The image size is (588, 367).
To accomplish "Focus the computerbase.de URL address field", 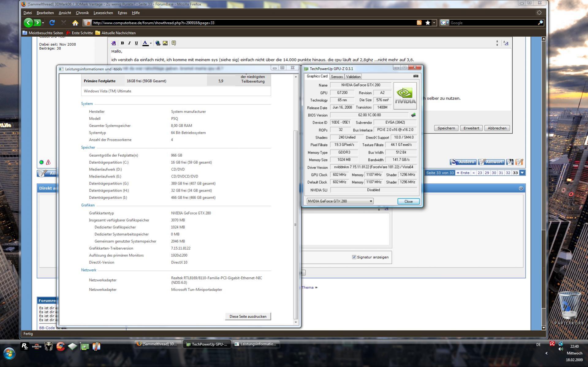I will click(x=253, y=23).
